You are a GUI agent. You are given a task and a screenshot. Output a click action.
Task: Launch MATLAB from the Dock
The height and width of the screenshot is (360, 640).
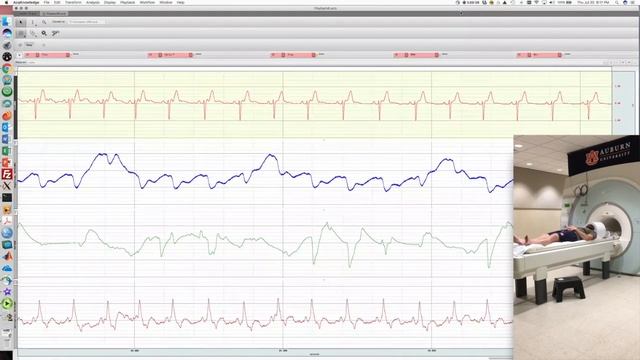[x=7, y=257]
